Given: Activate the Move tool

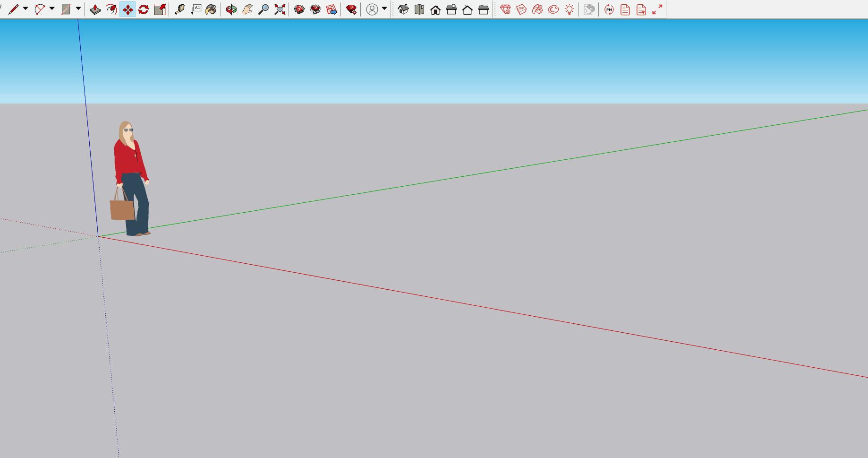Looking at the screenshot, I should click(128, 9).
